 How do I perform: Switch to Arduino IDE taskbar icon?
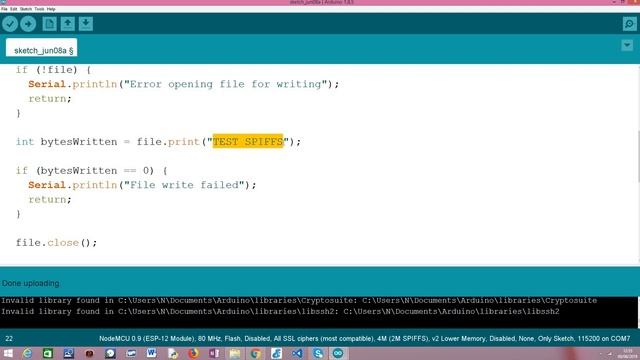[x=338, y=353]
